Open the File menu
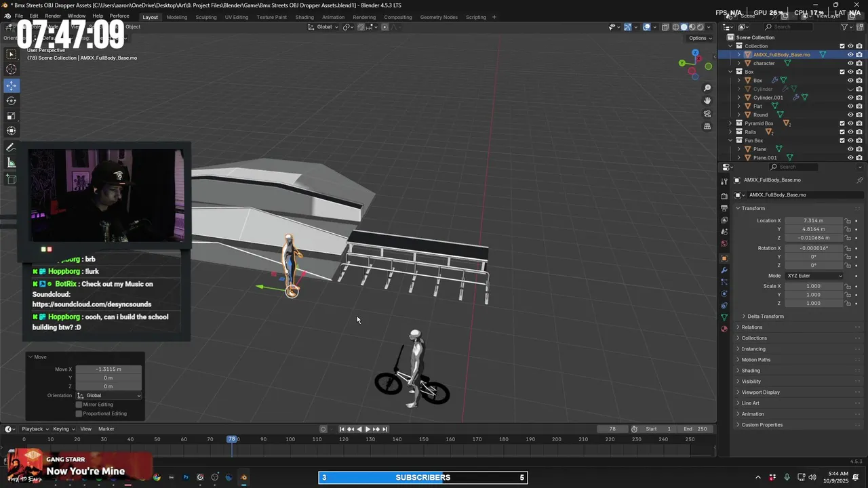This screenshot has width=868, height=488. [19, 16]
